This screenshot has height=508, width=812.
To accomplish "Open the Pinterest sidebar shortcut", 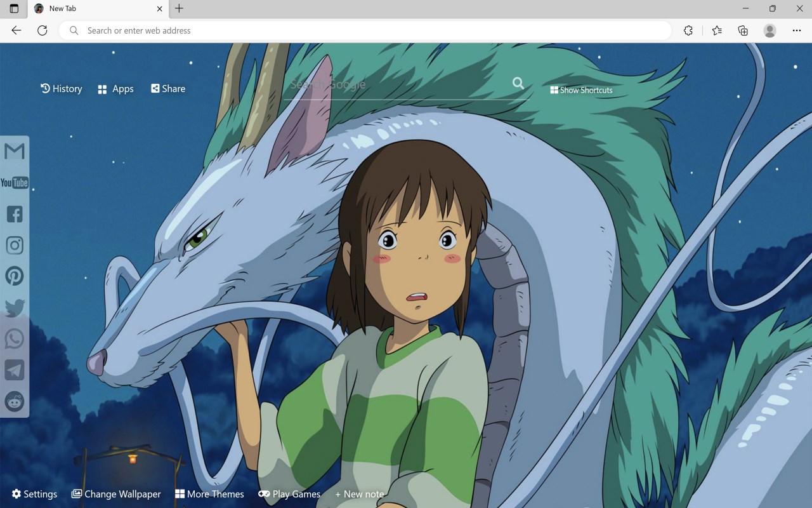I will click(14, 276).
